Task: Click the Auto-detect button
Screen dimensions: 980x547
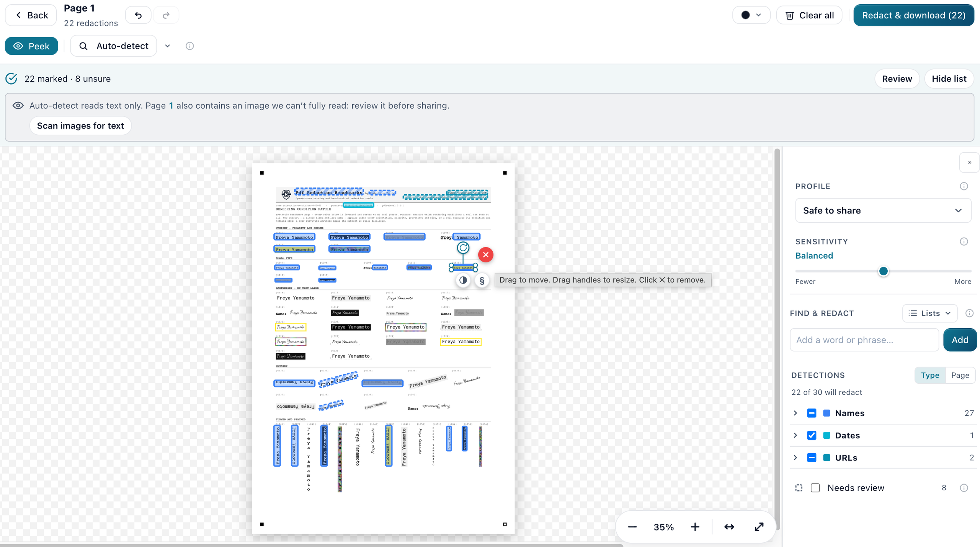Action: 114,46
